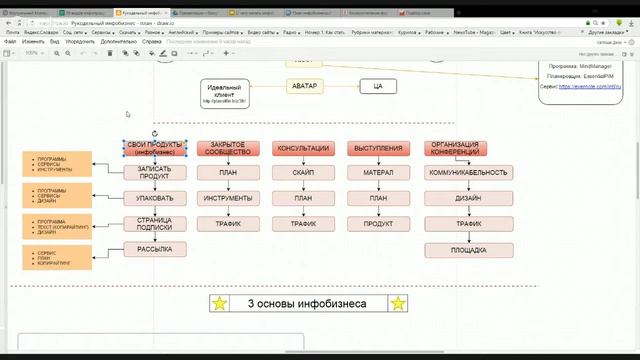The image size is (640, 360).
Task: Select the КОНСУЛЬТАЦИИ red box
Action: point(303,148)
